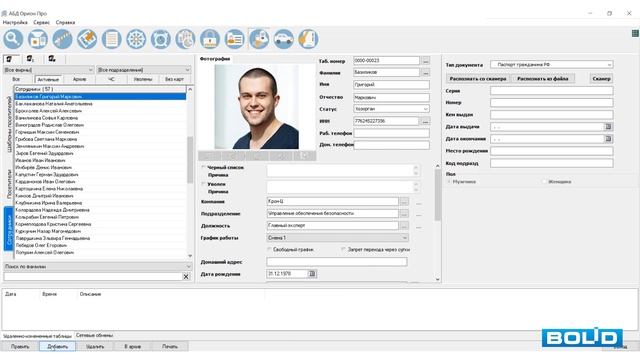Open the Настройка menu

tap(15, 22)
